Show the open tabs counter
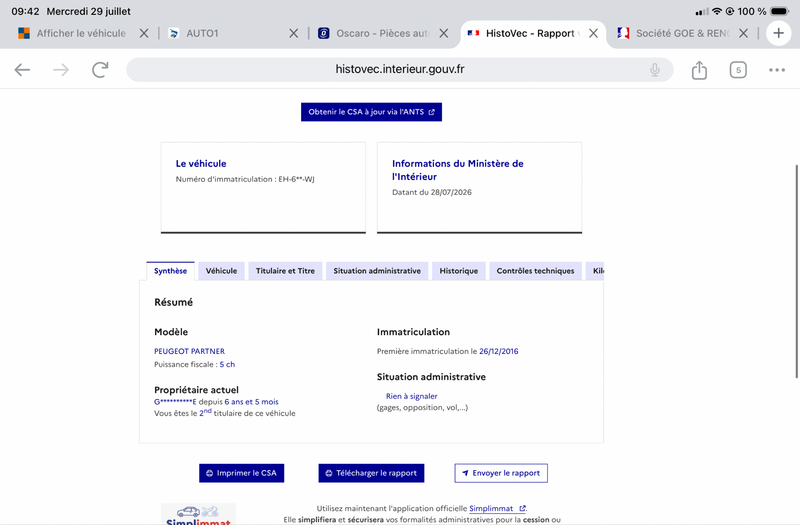Viewport: 800px width, 525px height. click(x=738, y=70)
